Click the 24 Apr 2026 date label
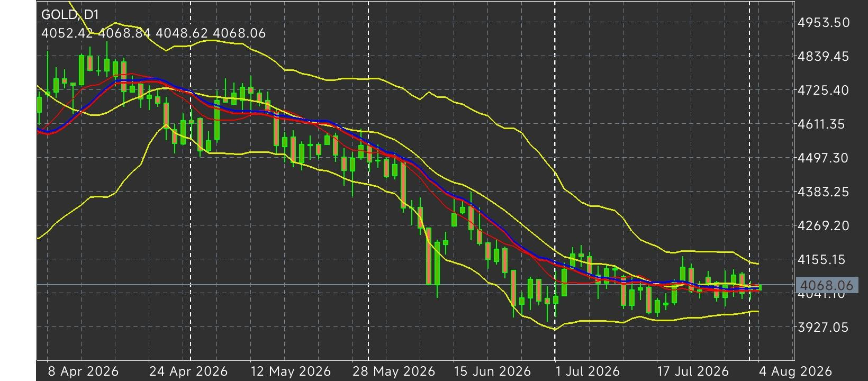The width and height of the screenshot is (868, 381). (188, 371)
